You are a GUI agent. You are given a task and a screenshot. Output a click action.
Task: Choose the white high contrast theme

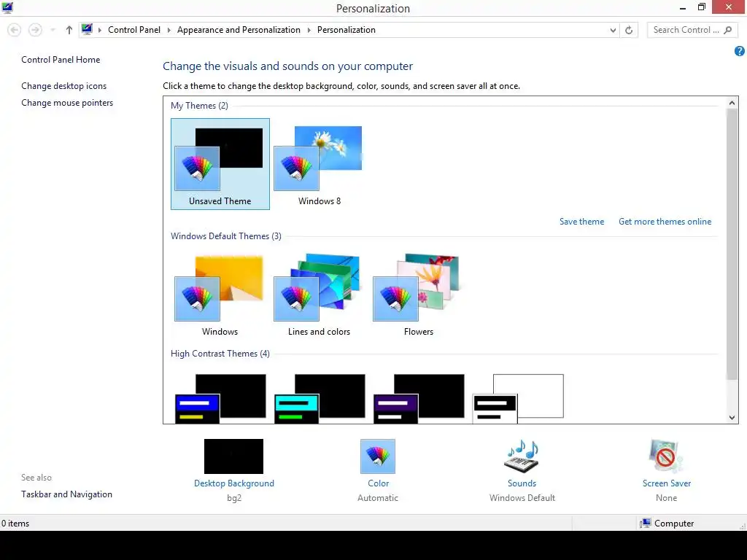tap(518, 398)
